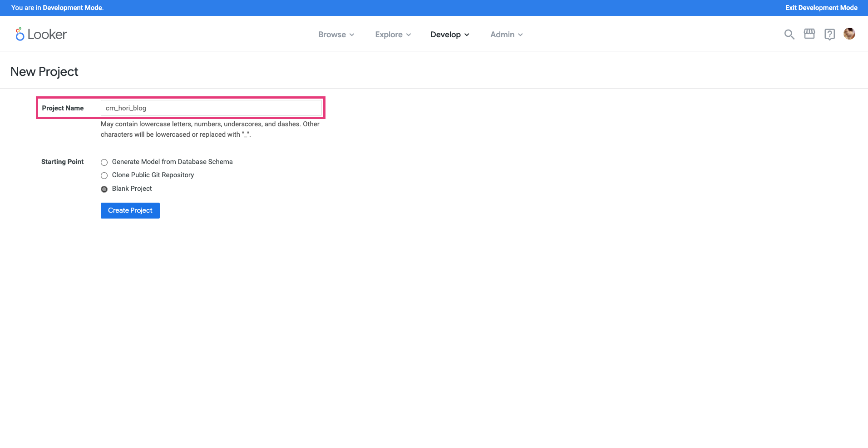This screenshot has height=448, width=868.
Task: Click the New Project page heading
Action: point(44,71)
